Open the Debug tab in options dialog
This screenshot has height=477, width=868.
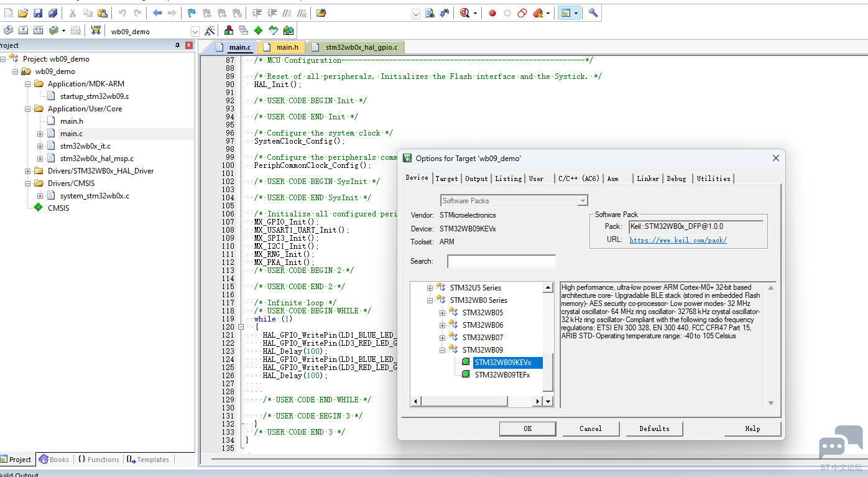pos(676,178)
